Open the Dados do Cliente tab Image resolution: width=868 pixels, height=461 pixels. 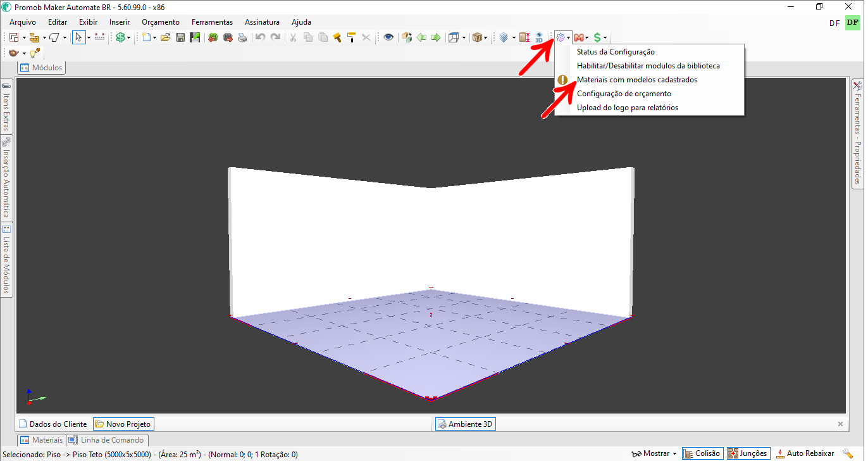53,424
